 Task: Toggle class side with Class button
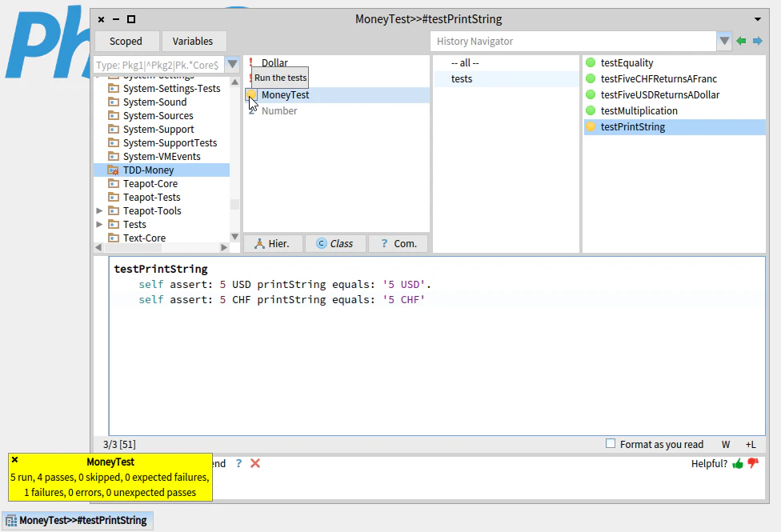(335, 243)
